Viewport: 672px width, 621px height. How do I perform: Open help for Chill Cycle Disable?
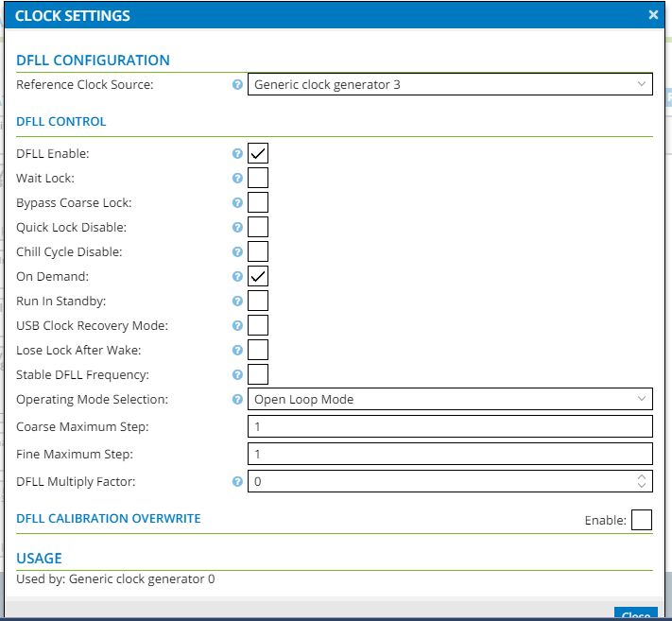coord(237,251)
